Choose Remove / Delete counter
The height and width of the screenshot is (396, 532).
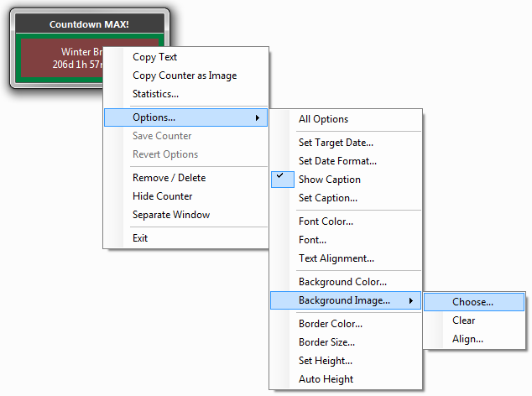[169, 178]
